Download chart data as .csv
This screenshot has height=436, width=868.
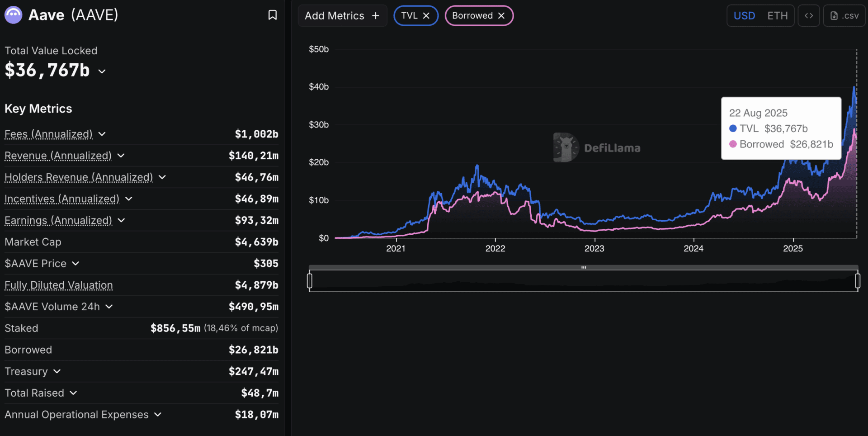(844, 15)
